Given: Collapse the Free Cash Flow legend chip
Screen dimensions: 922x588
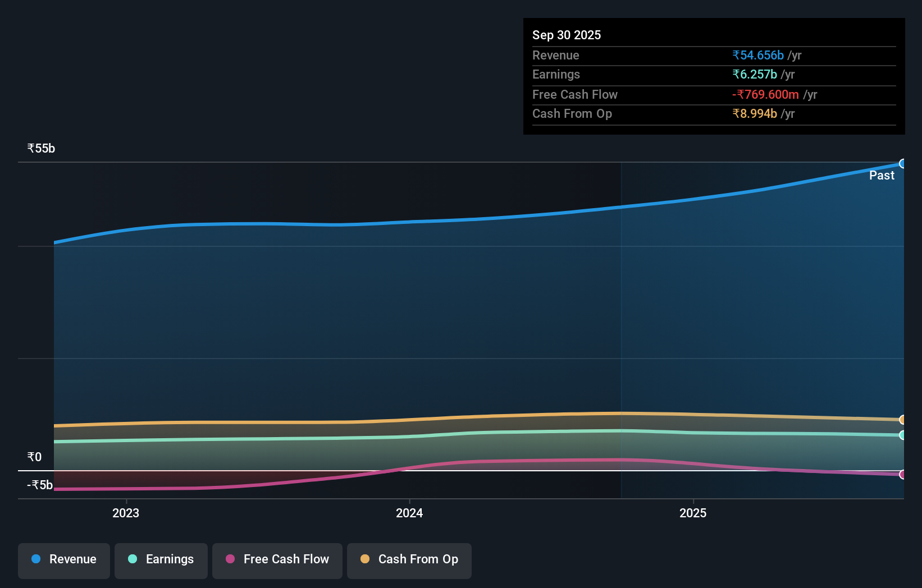Looking at the screenshot, I should coord(277,560).
